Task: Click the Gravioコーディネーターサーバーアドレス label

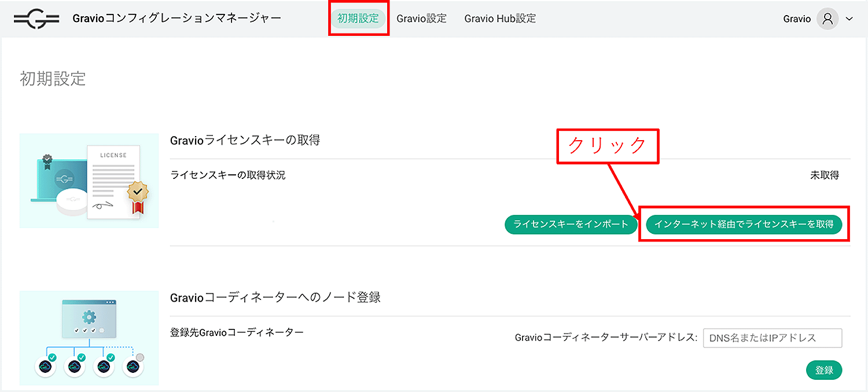Action: pos(606,338)
